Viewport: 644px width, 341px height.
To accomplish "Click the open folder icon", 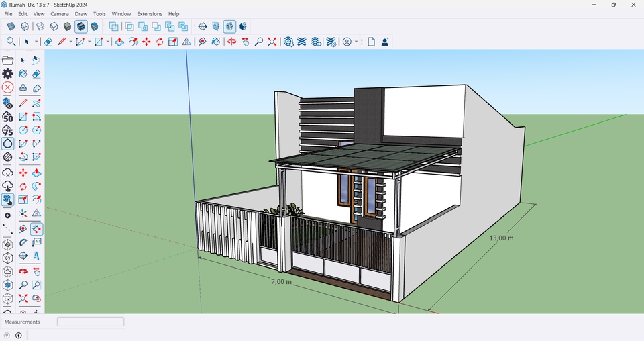I will point(8,60).
